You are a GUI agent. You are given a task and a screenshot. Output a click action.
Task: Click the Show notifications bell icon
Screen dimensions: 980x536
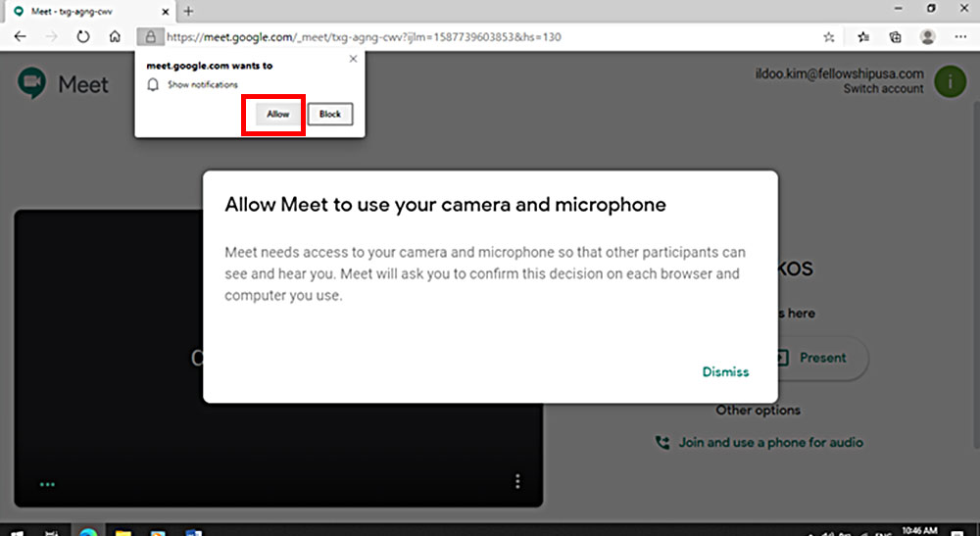tap(153, 84)
